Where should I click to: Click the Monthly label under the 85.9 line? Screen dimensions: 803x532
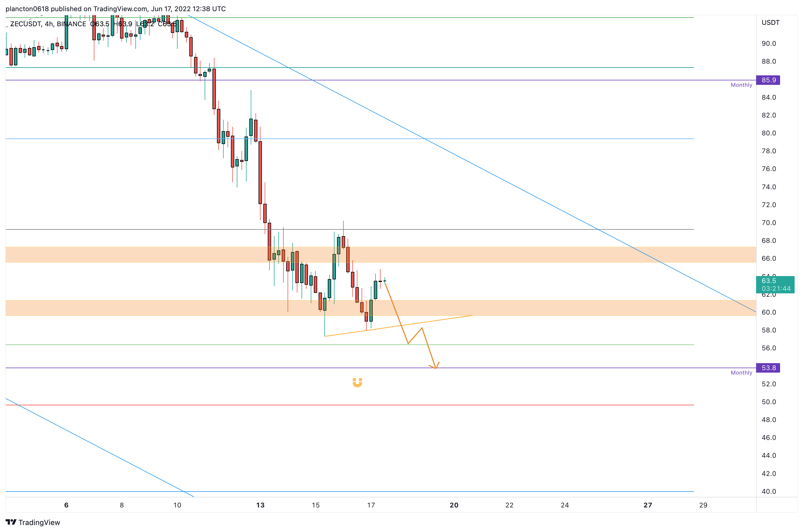pyautogui.click(x=741, y=85)
